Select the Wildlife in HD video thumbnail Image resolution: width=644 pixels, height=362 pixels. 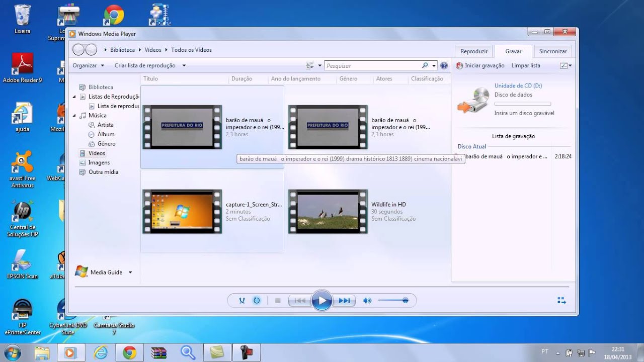pyautogui.click(x=328, y=212)
